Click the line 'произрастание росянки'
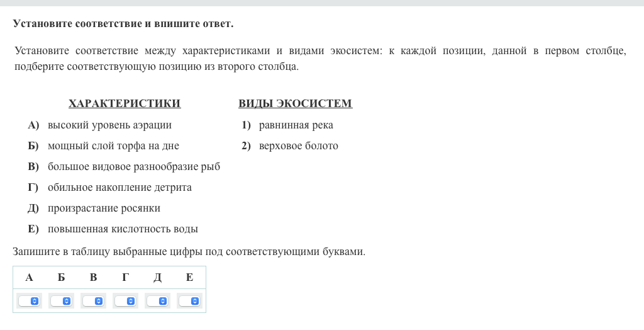The height and width of the screenshot is (330, 644). 104,208
